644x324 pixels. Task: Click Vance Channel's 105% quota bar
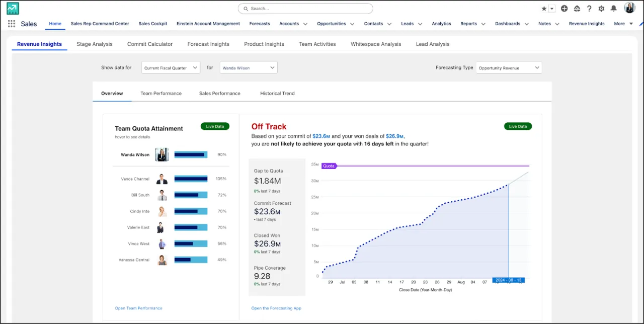[x=191, y=179]
